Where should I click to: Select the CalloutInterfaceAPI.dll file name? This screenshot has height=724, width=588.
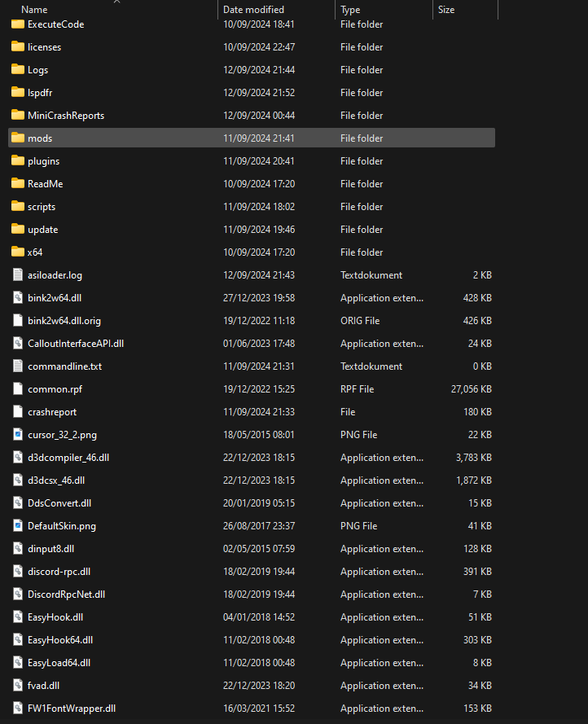coord(76,344)
